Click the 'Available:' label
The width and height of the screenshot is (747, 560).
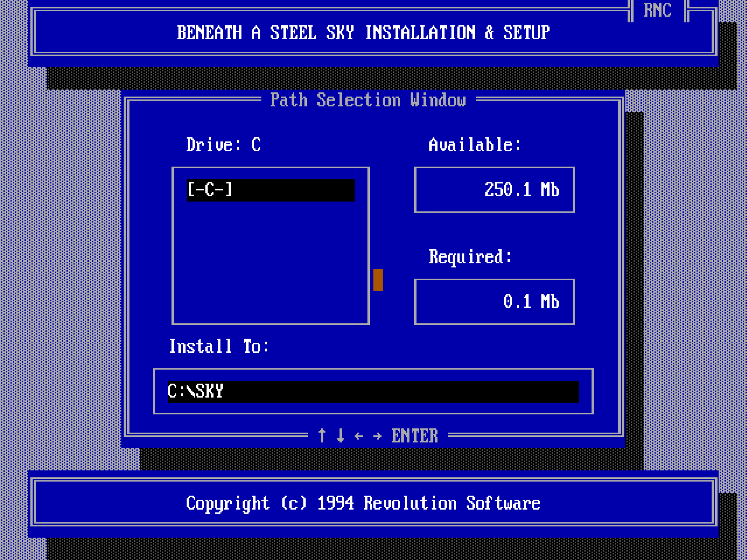tap(475, 145)
